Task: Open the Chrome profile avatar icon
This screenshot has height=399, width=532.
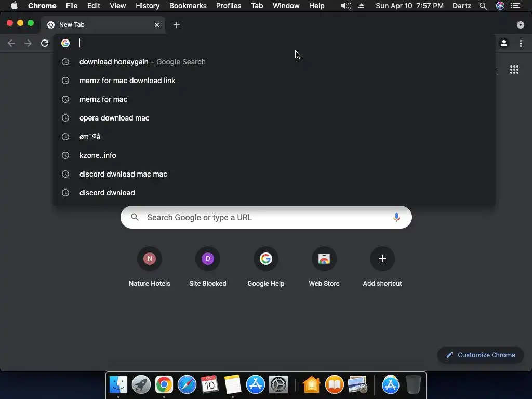Action: coord(504,43)
